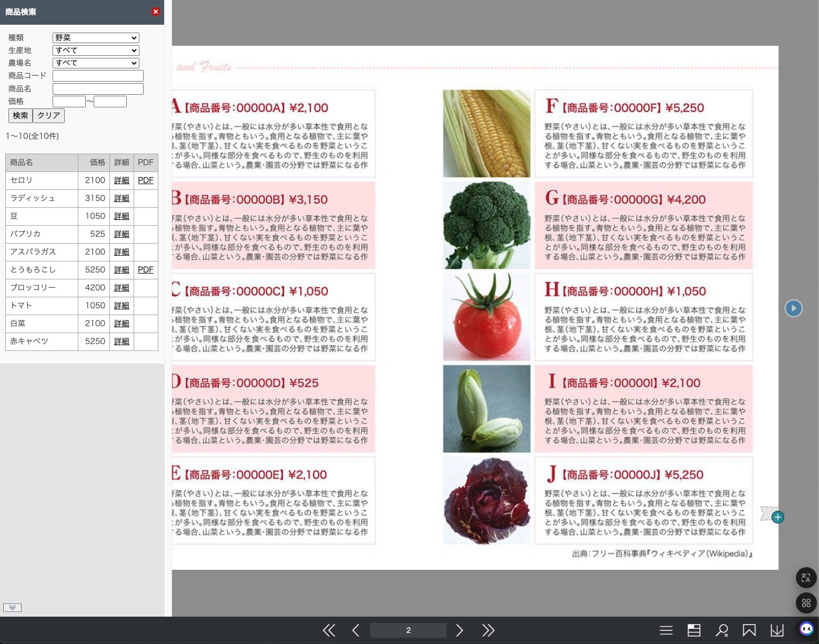The image size is (819, 644).
Task: Go to the first page
Action: coord(329,630)
